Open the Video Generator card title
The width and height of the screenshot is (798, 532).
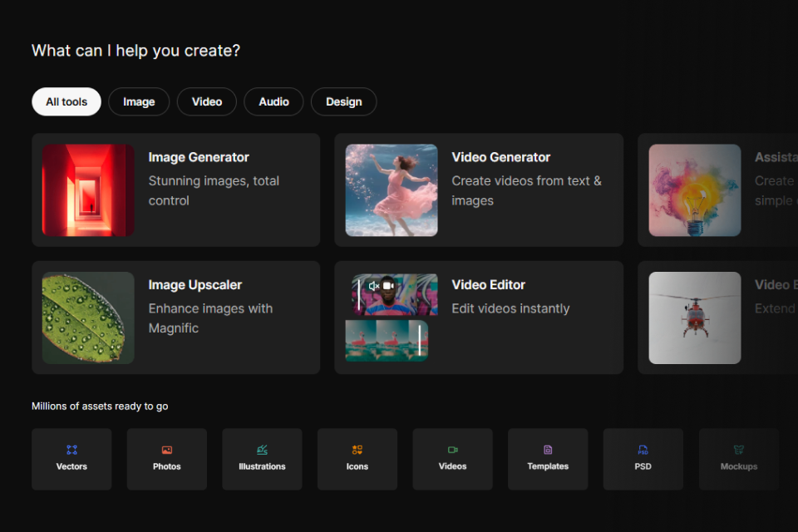point(500,157)
